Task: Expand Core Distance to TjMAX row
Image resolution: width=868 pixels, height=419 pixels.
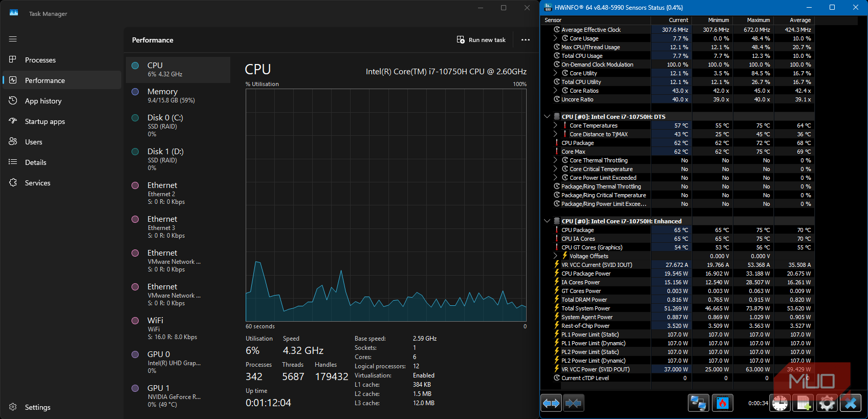Action: (x=555, y=134)
